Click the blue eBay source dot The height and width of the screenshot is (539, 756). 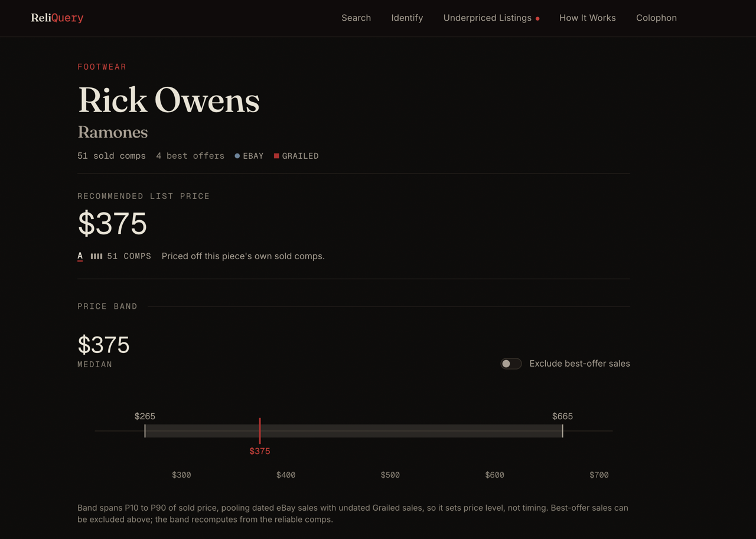pos(237,156)
